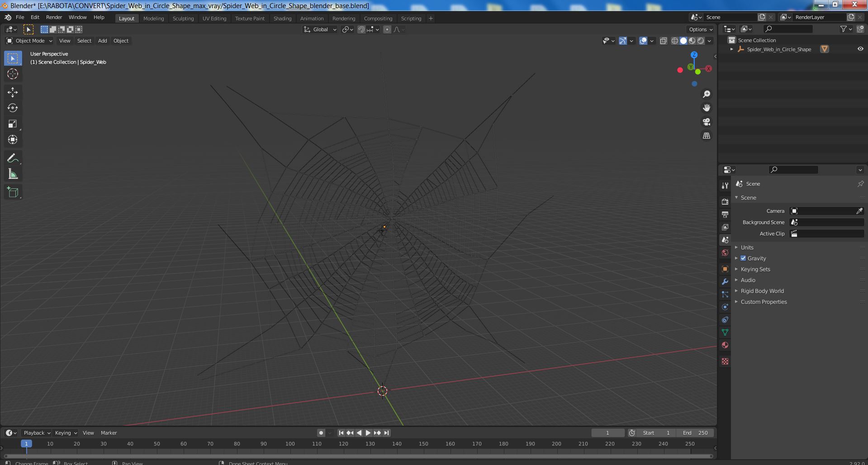Viewport: 868px width, 465px height.
Task: Add a new workspace with plus button
Action: click(x=431, y=18)
